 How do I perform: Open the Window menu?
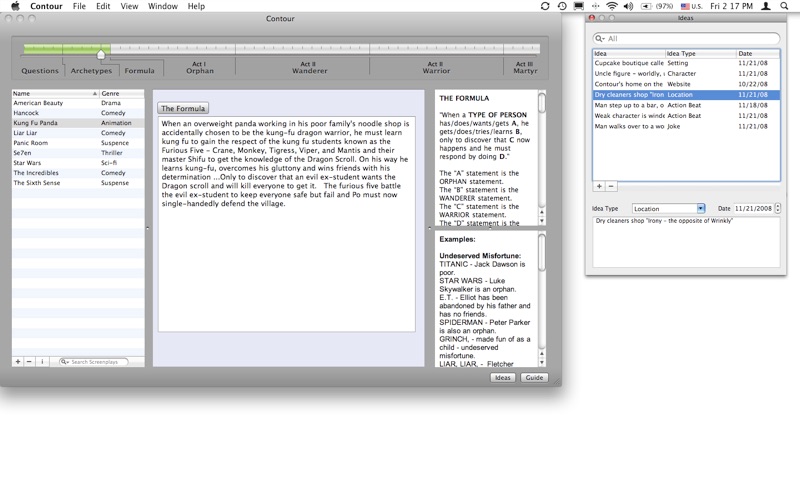click(163, 6)
